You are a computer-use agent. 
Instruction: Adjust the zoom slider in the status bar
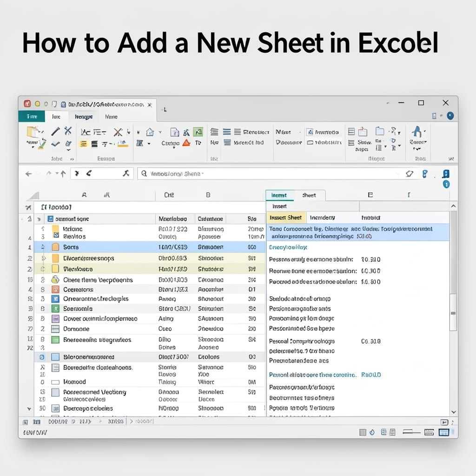click(x=411, y=432)
